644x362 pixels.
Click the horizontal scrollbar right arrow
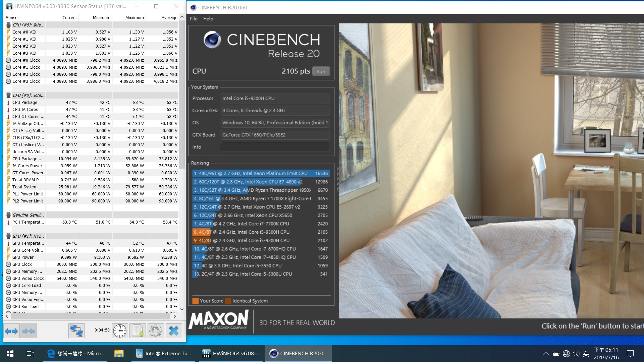tap(175, 316)
